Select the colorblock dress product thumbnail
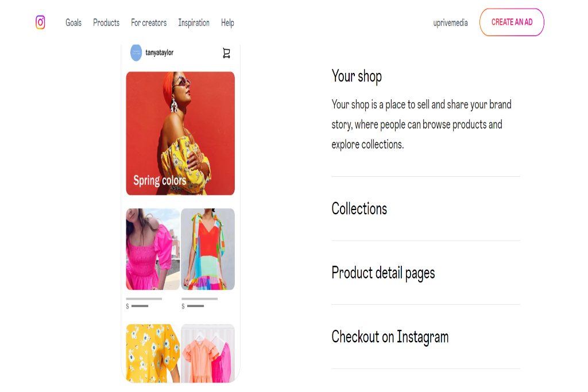 coord(208,249)
